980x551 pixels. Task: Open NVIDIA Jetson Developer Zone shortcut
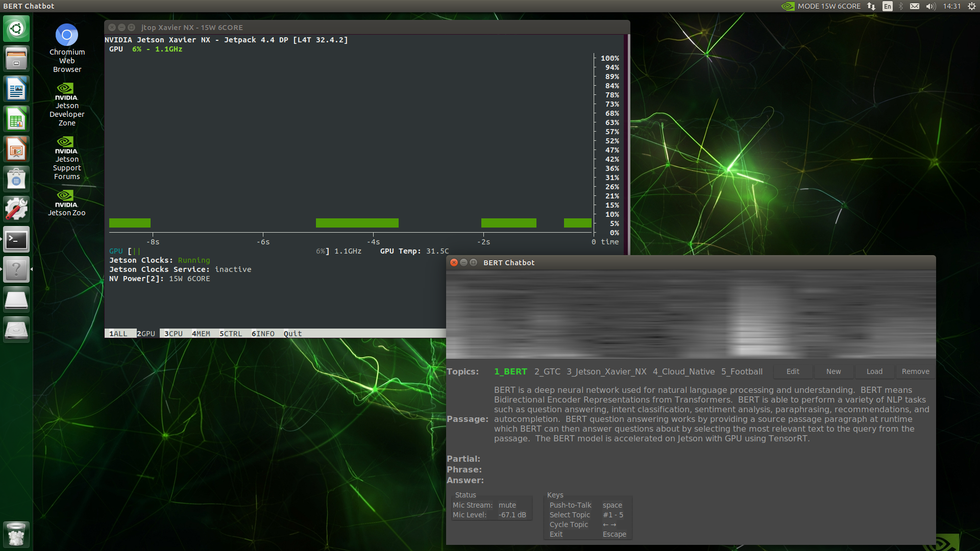click(x=67, y=105)
